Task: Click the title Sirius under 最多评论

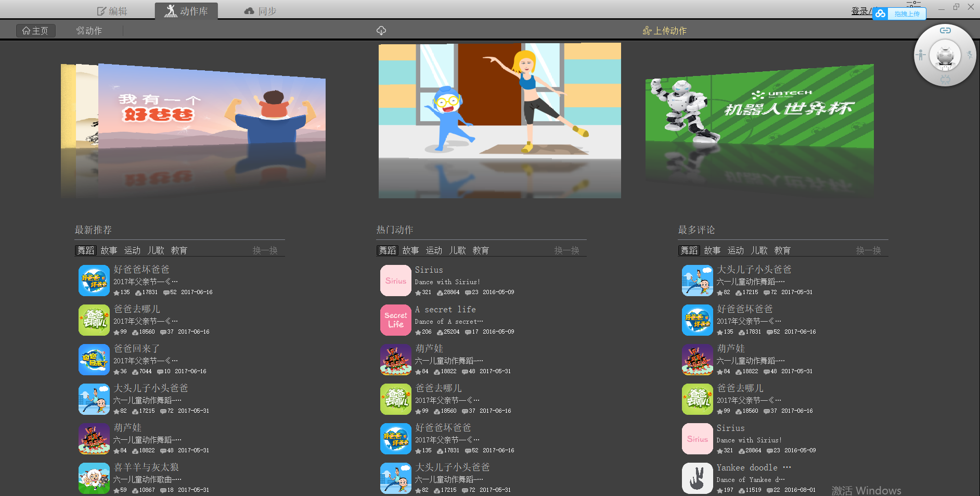Action: click(x=731, y=428)
